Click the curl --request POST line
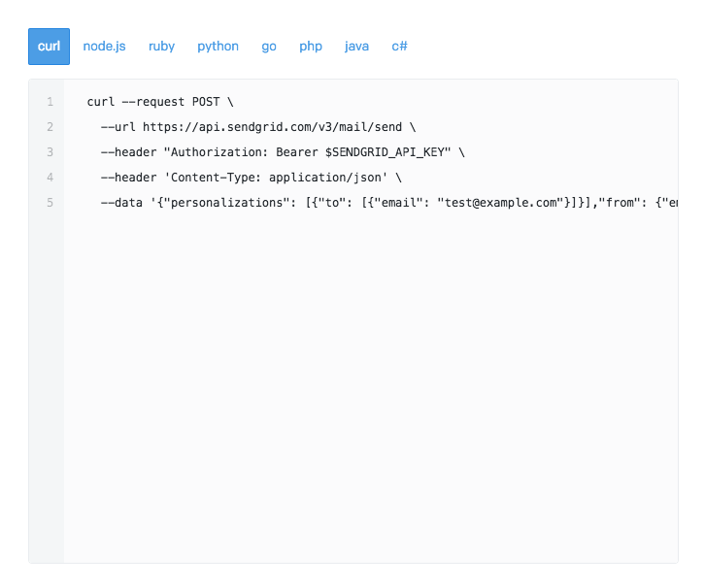This screenshot has width=705, height=588. tap(160, 102)
